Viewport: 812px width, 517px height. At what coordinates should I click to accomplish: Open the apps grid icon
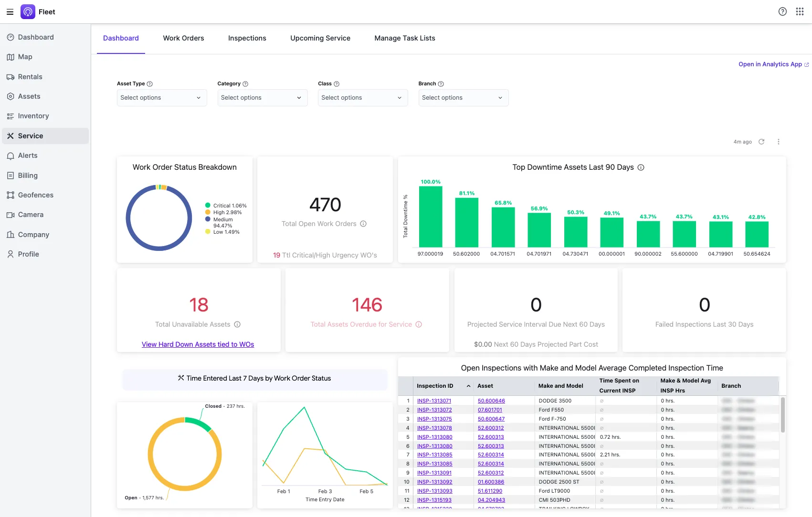[800, 12]
